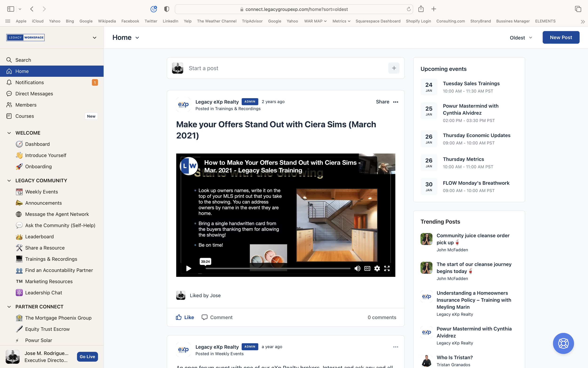Click Safari share icon in toolbar

[x=421, y=9]
